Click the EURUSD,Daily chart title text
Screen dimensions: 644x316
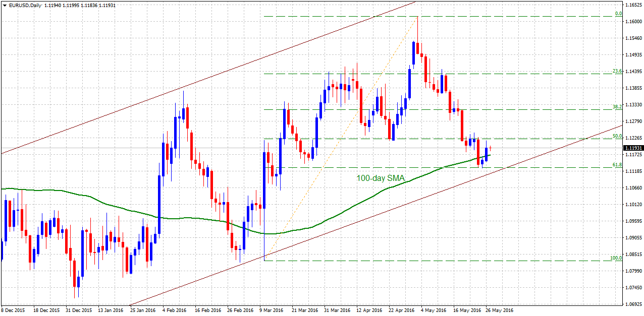pyautogui.click(x=25, y=5)
